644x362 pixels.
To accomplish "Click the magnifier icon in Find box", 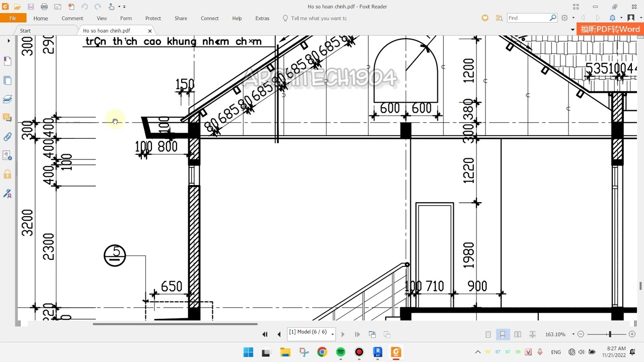I will point(553,18).
